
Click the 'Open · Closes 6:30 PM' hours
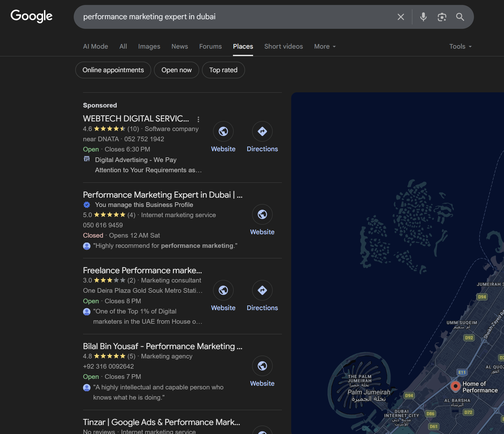[x=116, y=149]
